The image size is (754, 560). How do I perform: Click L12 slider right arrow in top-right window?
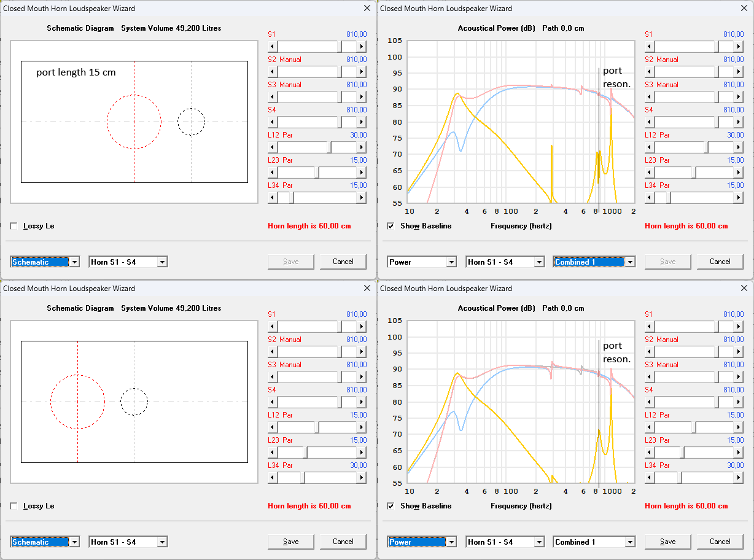[x=739, y=147]
